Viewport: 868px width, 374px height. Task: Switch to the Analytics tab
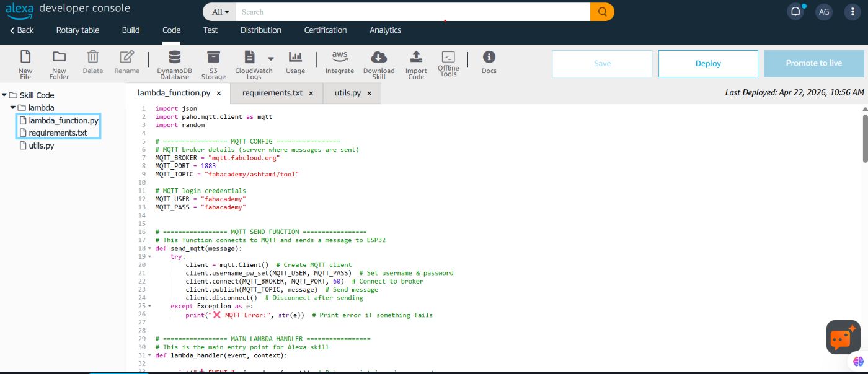coord(386,30)
